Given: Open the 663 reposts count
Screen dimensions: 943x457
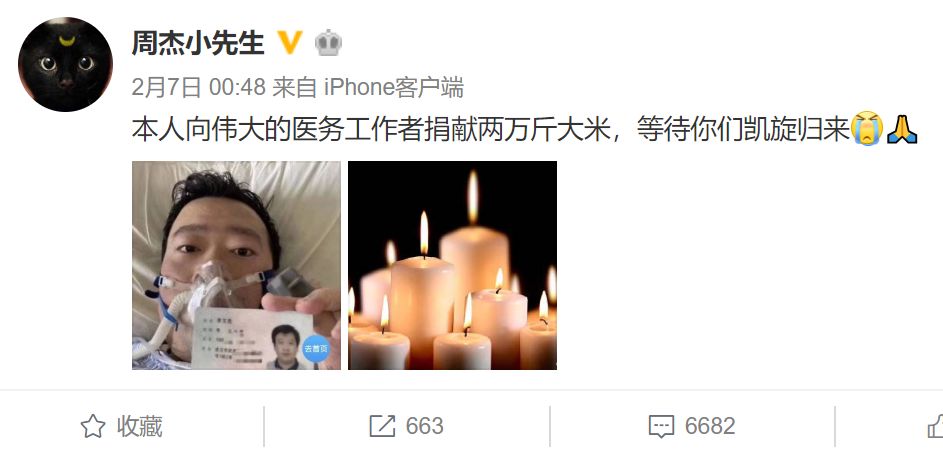Looking at the screenshot, I should 425,426.
